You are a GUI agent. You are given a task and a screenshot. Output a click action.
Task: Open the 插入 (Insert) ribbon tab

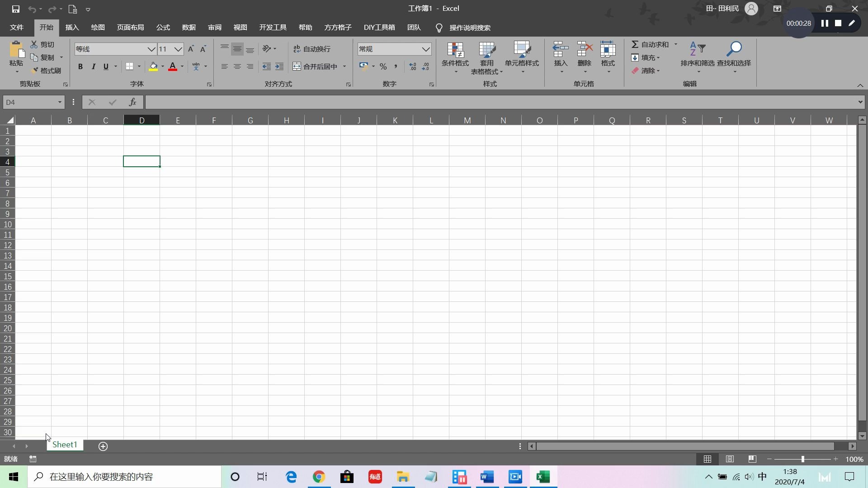pos(72,28)
